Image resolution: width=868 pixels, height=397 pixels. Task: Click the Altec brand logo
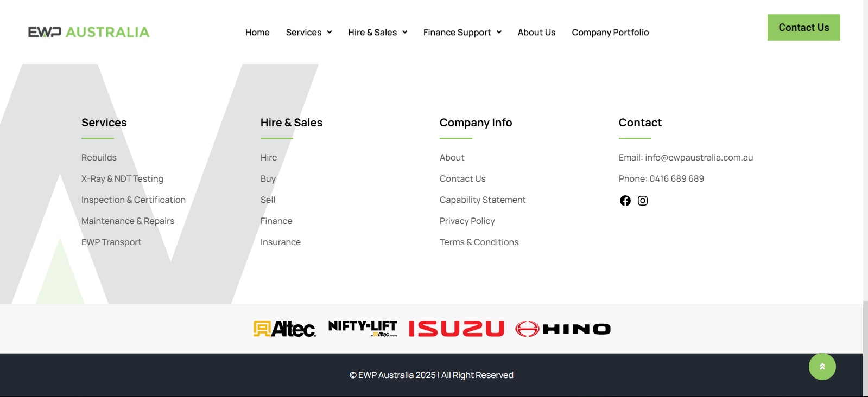tap(284, 329)
